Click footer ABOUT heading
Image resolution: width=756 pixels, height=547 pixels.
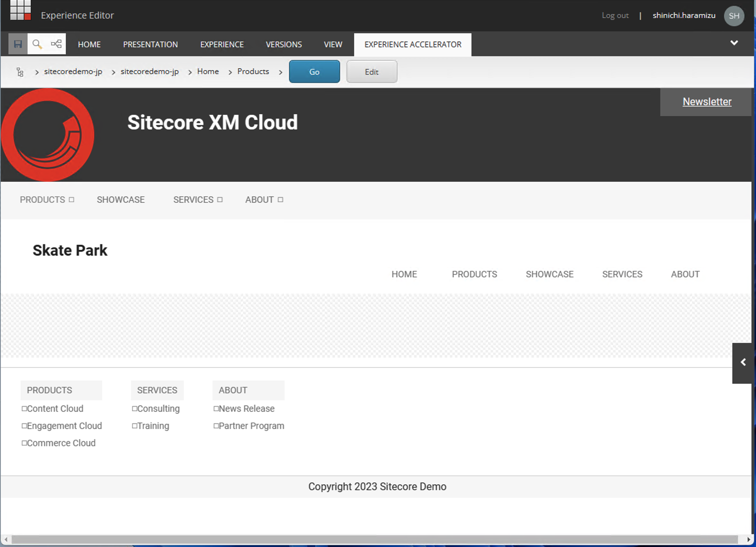(233, 390)
